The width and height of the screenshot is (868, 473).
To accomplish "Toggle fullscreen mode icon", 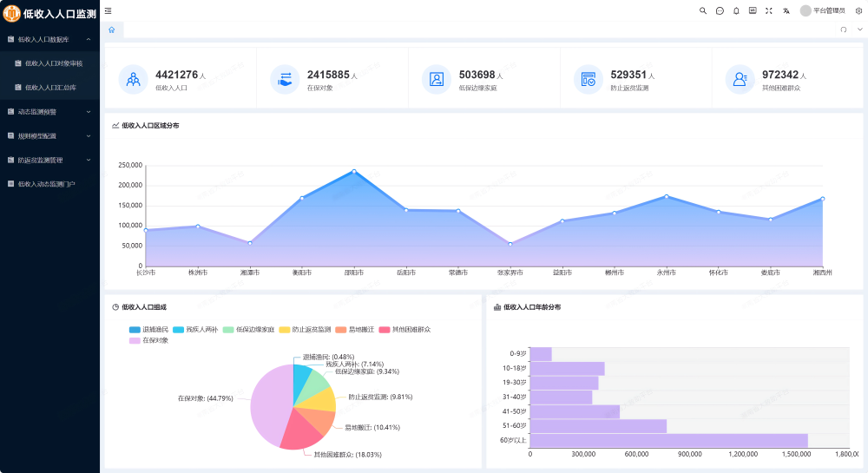I will click(769, 10).
